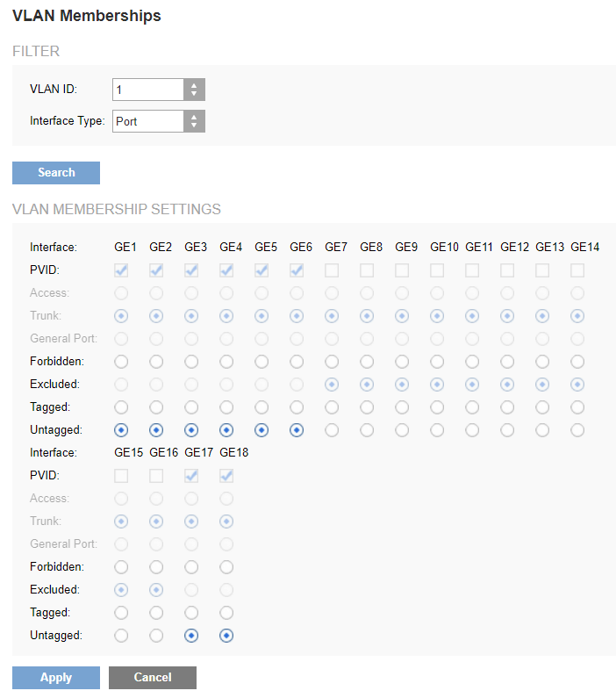Toggle PVID checkbox for GE9
Viewport: 616px width, 698px height.
[x=402, y=270]
